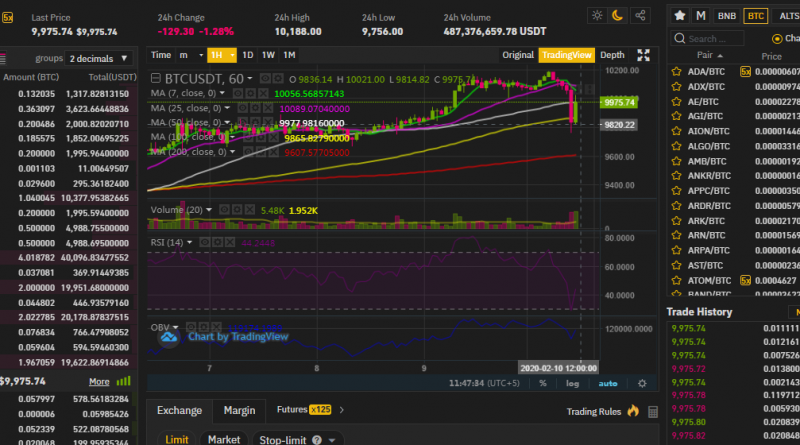Open the Trading Rules link
Viewport: 800px width, 445px height.
(594, 411)
